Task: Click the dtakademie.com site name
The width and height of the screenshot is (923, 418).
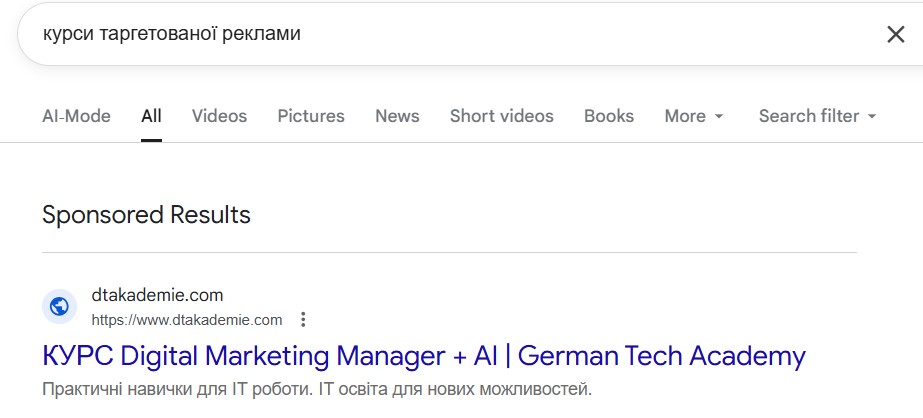Action: point(157,294)
